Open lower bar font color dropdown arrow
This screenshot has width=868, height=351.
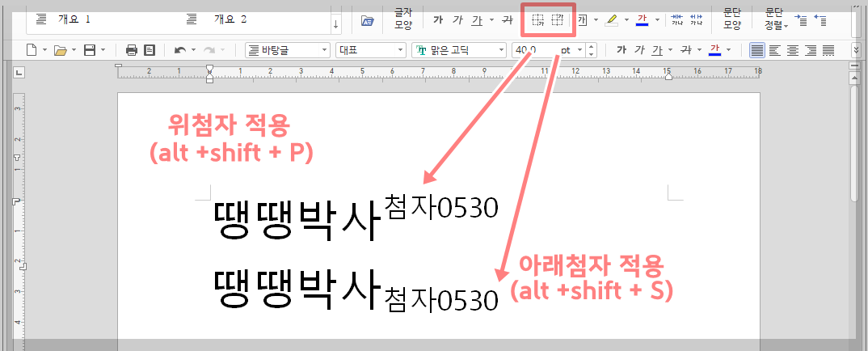click(x=728, y=50)
